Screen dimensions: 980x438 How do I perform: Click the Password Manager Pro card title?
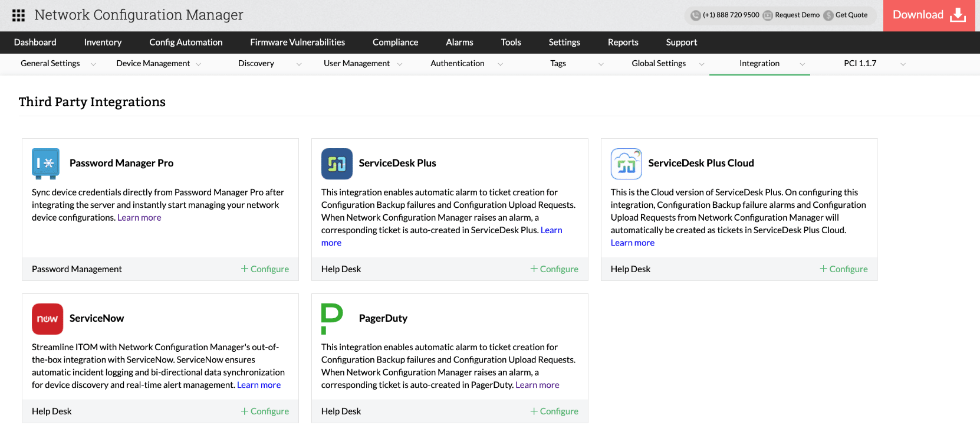[x=121, y=164]
